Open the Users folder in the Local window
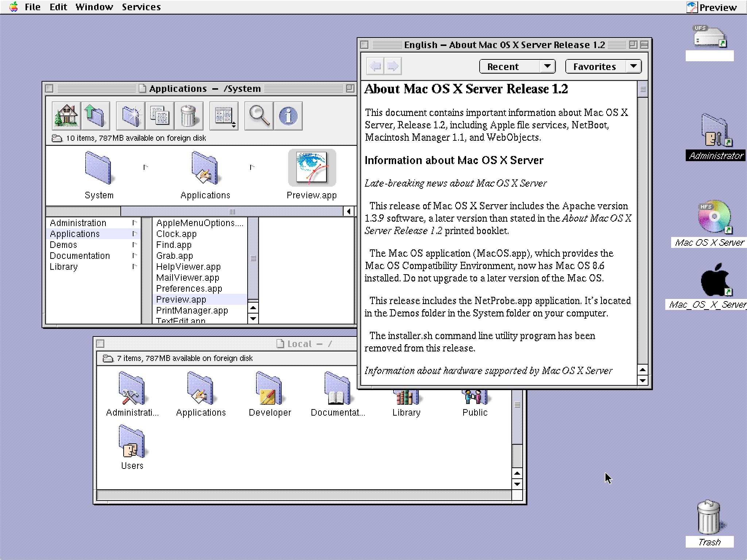The width and height of the screenshot is (747, 560). click(132, 443)
